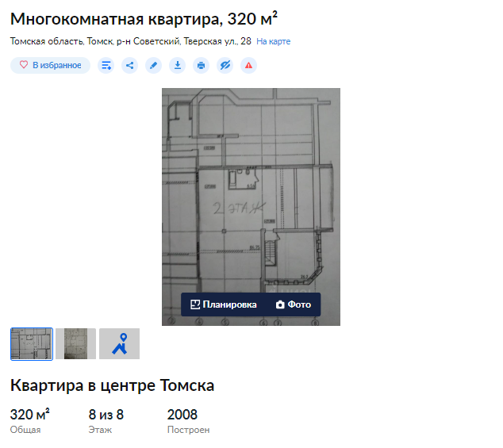Select the first floor plan thumbnail
Viewport: 503px width, 448px height.
(32, 343)
